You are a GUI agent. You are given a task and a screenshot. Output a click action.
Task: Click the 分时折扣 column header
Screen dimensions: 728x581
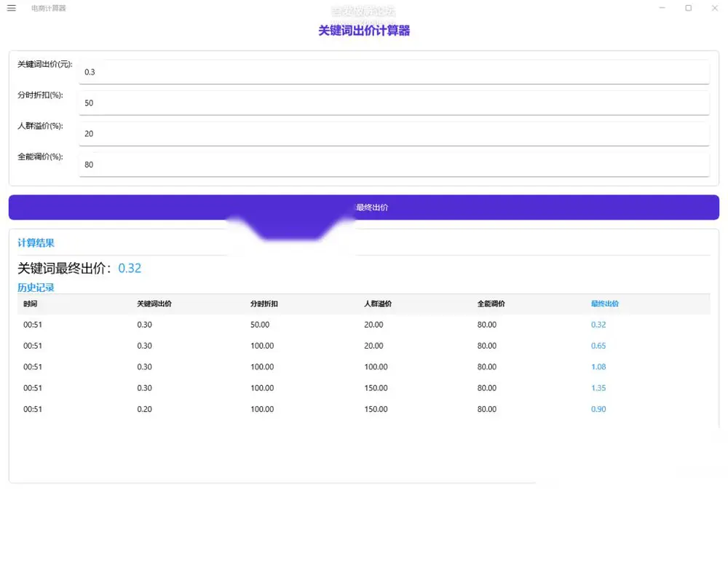pyautogui.click(x=264, y=304)
